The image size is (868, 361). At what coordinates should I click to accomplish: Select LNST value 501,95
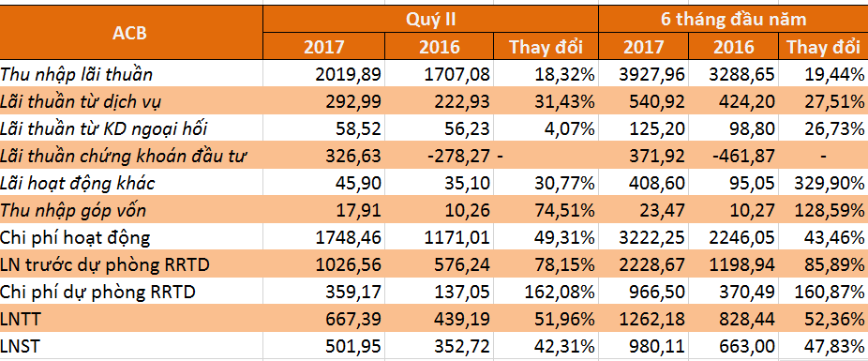coord(323,345)
